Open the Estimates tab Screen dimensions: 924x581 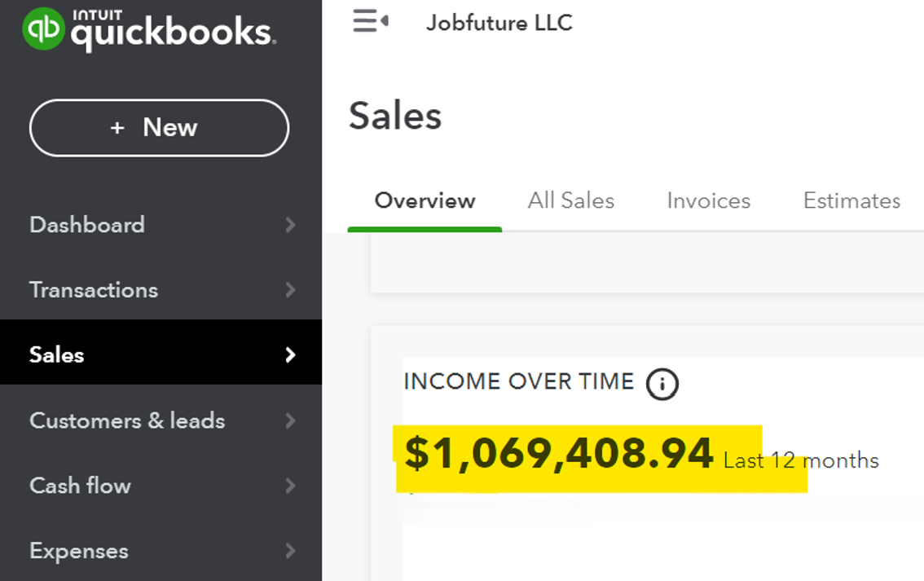851,200
